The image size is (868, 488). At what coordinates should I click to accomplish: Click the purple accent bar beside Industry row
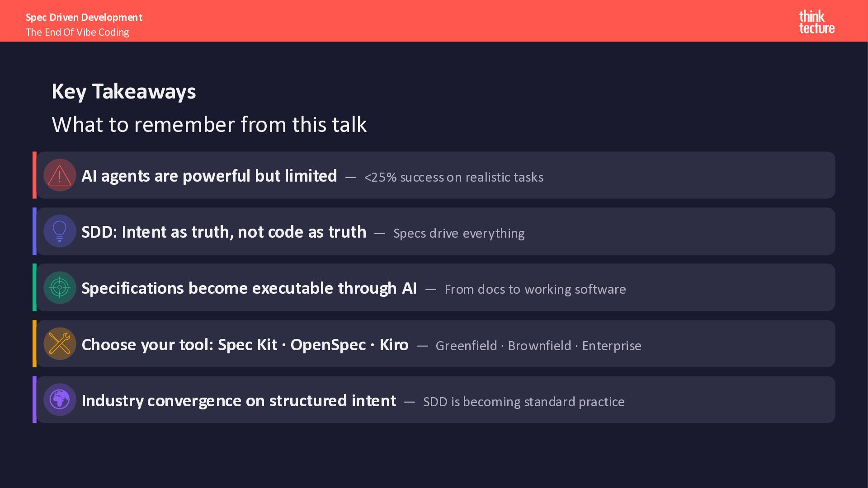pyautogui.click(x=34, y=399)
